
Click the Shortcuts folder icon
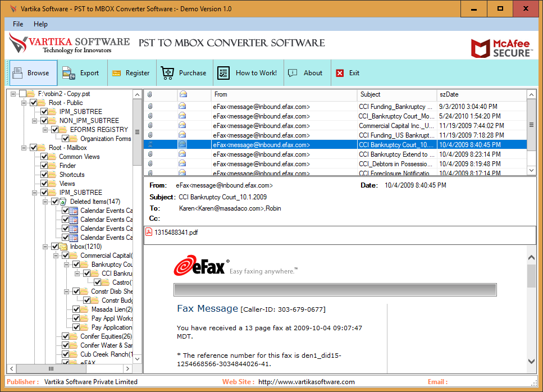[x=52, y=175]
